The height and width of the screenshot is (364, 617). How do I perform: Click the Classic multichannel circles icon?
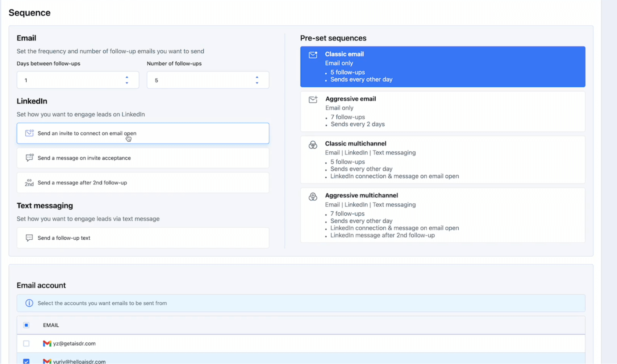313,145
